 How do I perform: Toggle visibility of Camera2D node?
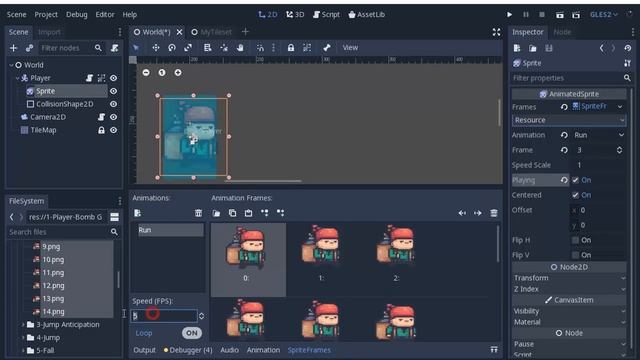tap(113, 117)
